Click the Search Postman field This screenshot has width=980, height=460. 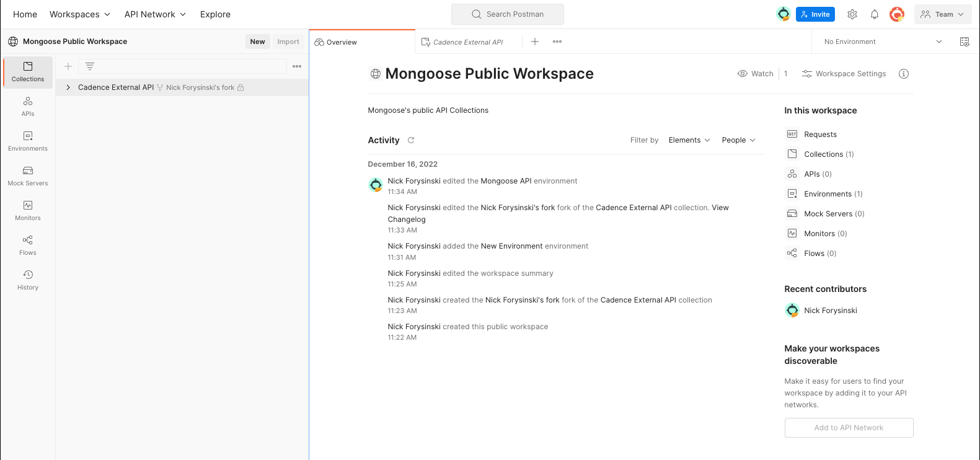[x=508, y=14]
